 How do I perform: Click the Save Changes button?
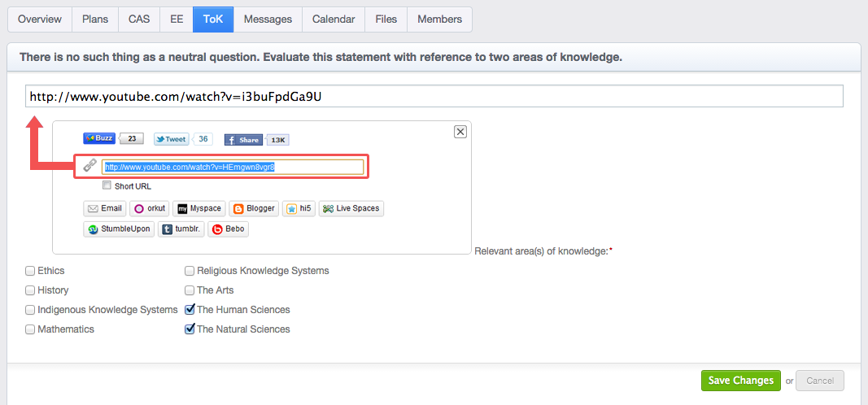pos(740,381)
